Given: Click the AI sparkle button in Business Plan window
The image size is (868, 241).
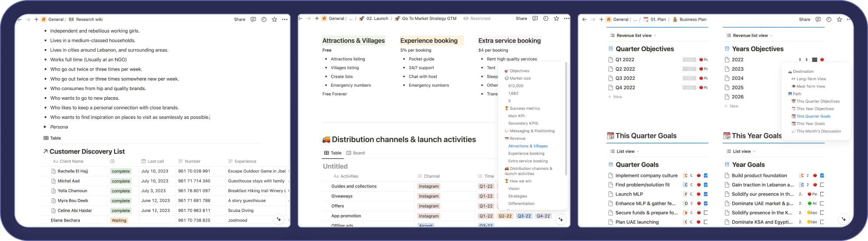Looking at the screenshot, I should (x=844, y=219).
